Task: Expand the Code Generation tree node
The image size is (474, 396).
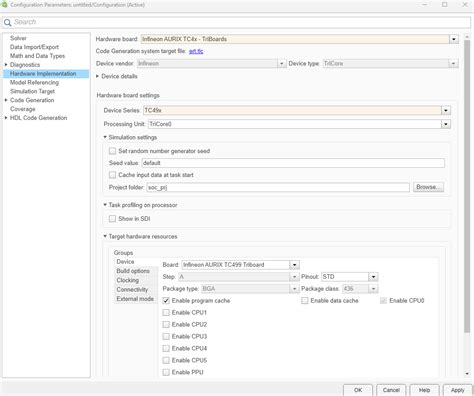Action: tap(6, 100)
